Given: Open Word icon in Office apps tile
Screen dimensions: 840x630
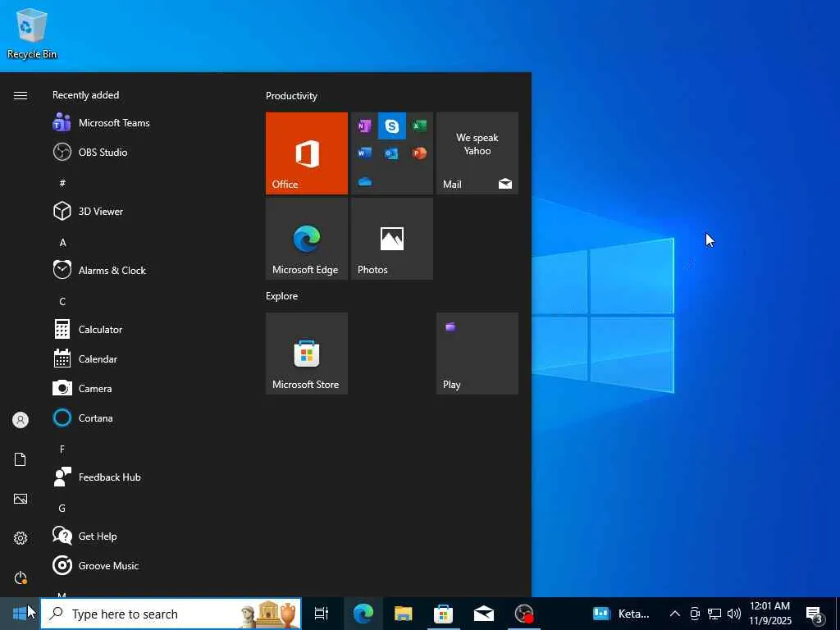Looking at the screenshot, I should [364, 153].
